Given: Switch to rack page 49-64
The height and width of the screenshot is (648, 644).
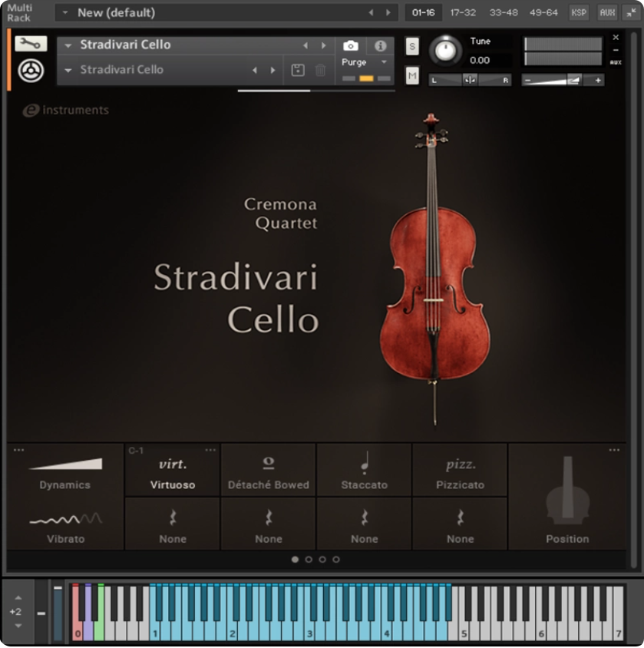Looking at the screenshot, I should (x=543, y=13).
